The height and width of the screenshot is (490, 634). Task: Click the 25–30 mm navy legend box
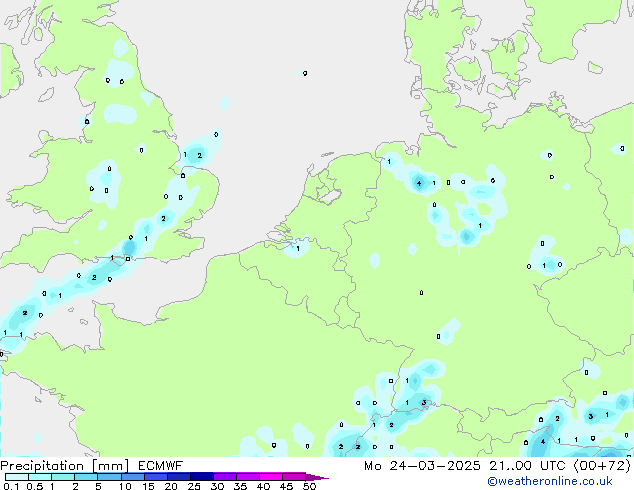coord(202,477)
